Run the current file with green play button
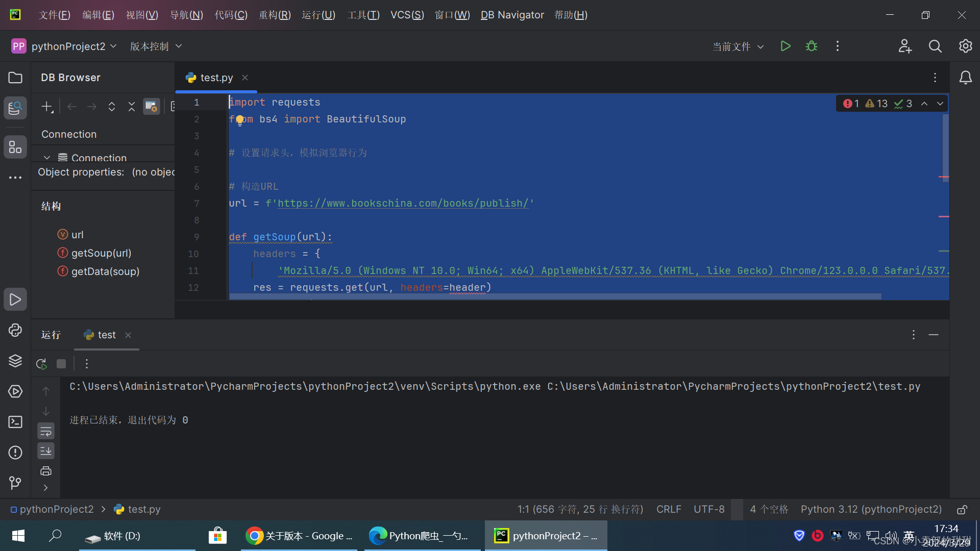 coord(786,46)
